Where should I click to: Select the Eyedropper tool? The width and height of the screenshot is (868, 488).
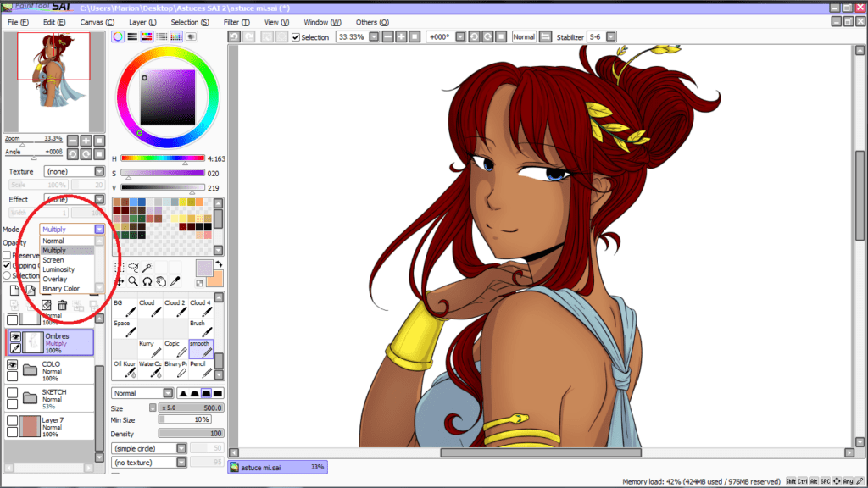[x=175, y=281]
